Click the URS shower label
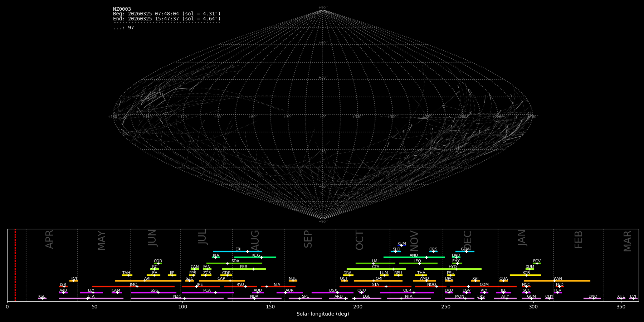644x322 pixels. click(480, 297)
